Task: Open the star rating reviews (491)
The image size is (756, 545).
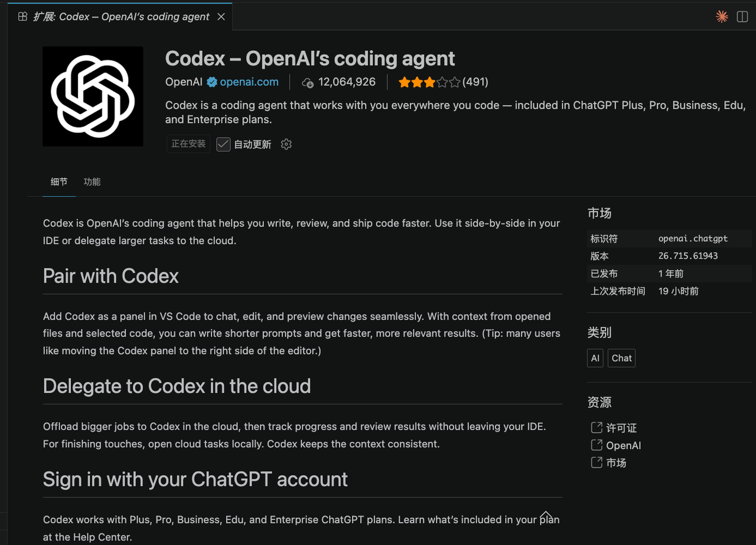Action: pyautogui.click(x=444, y=82)
